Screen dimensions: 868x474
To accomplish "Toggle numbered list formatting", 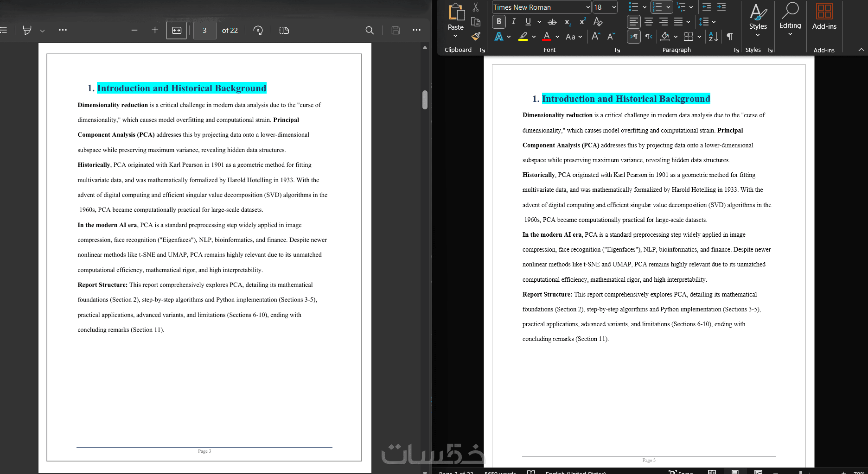I will [657, 7].
